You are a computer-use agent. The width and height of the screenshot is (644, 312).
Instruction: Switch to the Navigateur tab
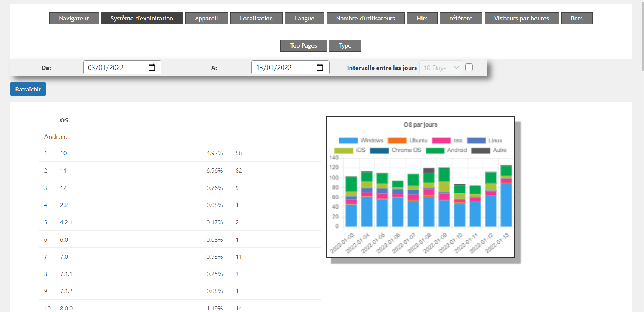coord(74,19)
